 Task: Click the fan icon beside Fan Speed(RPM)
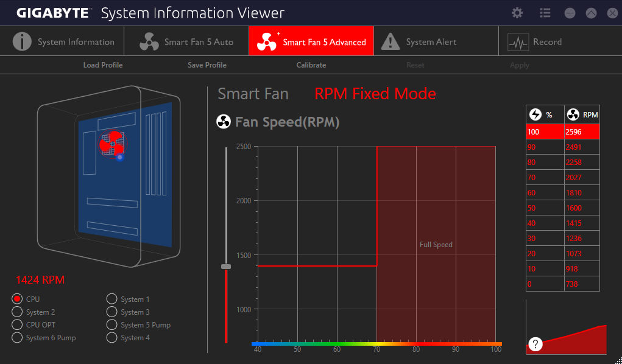(224, 122)
